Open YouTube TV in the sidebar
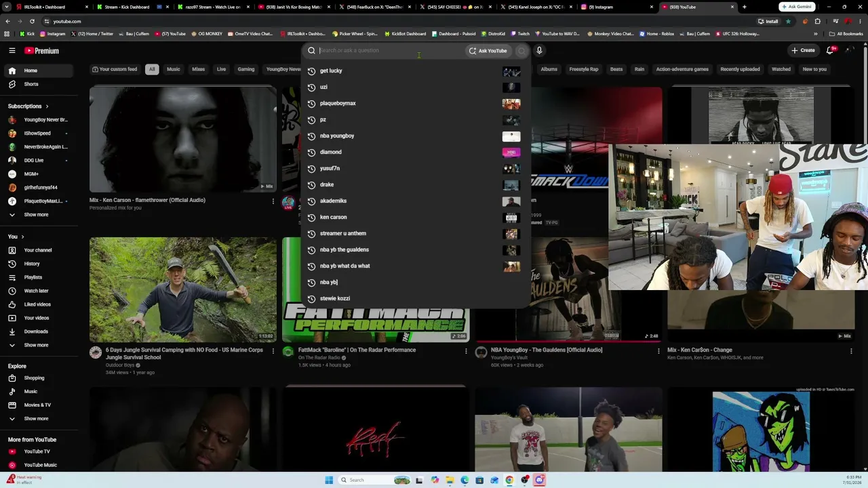The height and width of the screenshot is (488, 868). pyautogui.click(x=39, y=451)
